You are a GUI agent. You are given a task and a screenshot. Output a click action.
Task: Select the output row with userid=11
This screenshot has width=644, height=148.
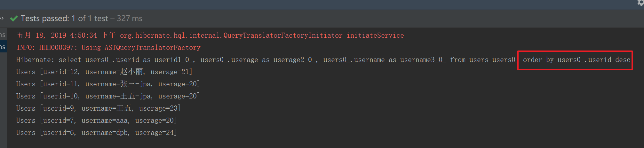[108, 84]
